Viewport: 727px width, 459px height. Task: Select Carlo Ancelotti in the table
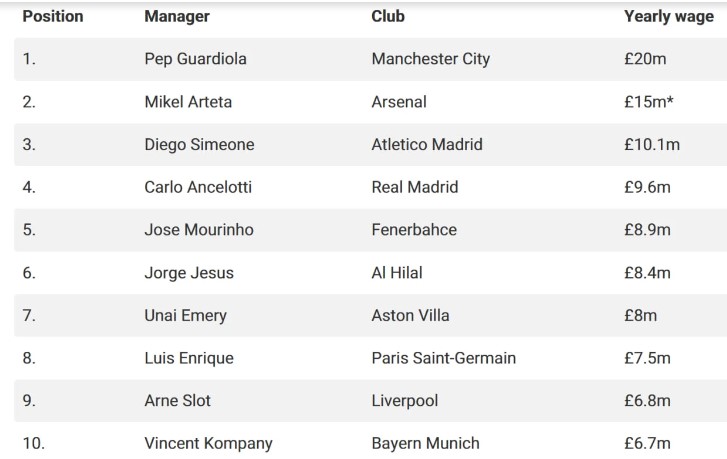(198, 187)
